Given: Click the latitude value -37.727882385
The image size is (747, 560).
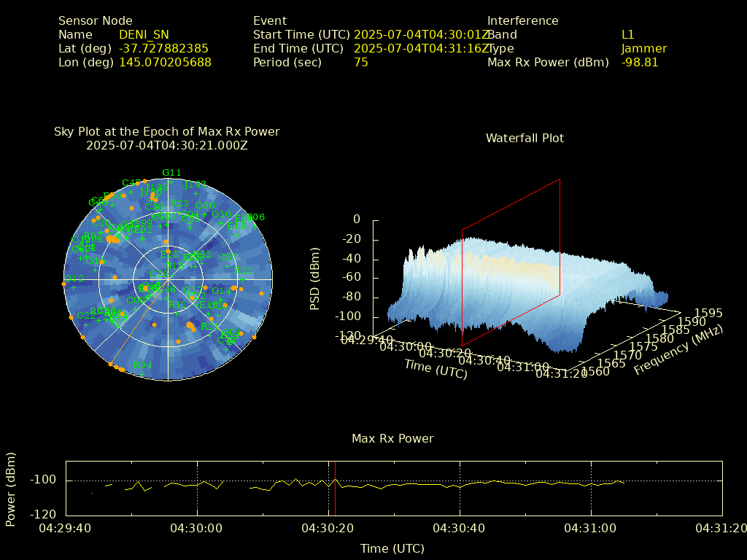Looking at the screenshot, I should (x=163, y=48).
